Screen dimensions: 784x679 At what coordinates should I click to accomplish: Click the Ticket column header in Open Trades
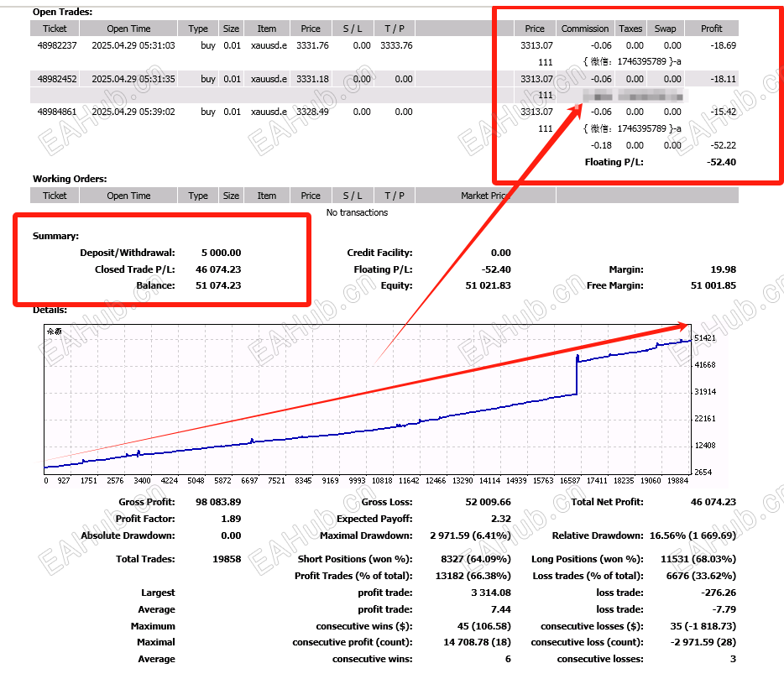(x=55, y=29)
